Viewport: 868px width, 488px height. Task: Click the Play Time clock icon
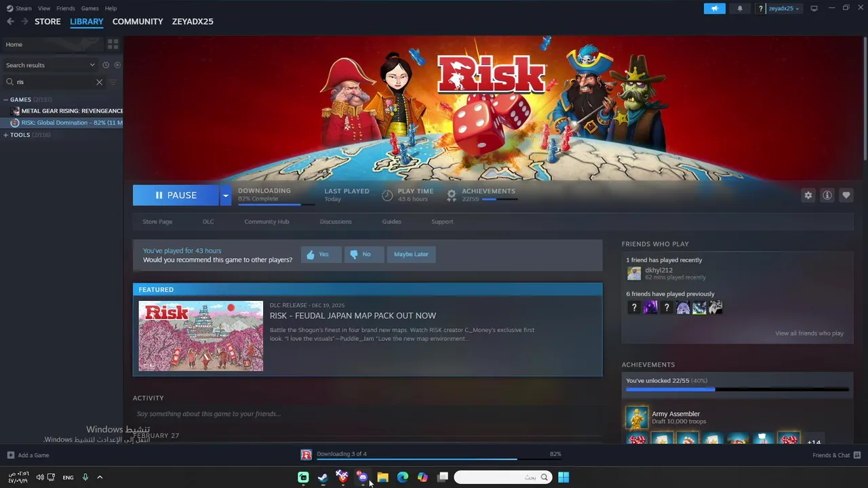pos(387,195)
